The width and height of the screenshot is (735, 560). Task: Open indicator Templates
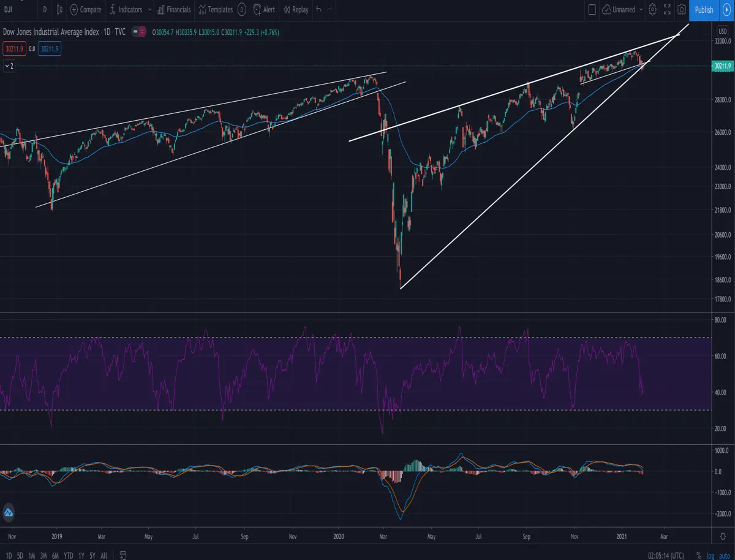(215, 10)
